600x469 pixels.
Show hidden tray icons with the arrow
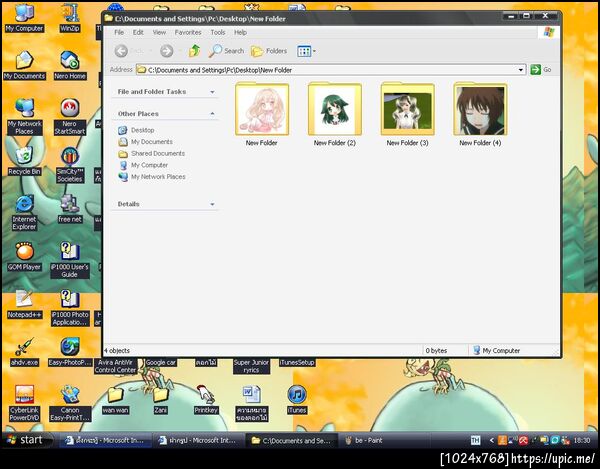tap(491, 441)
